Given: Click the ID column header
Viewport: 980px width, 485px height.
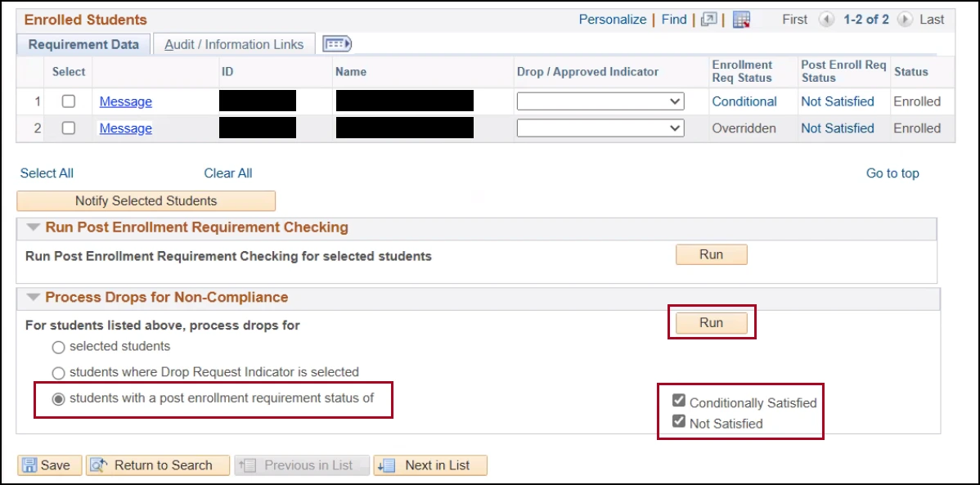Looking at the screenshot, I should (227, 71).
